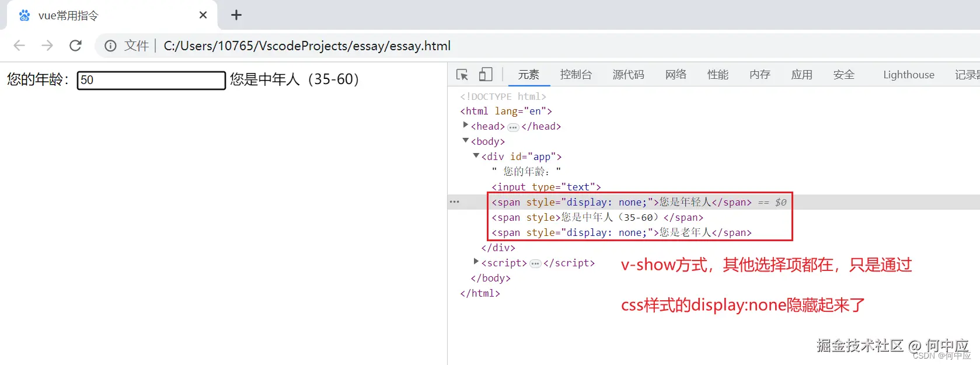This screenshot has width=980, height=365.
Task: Click the address bar file URL
Action: [307, 46]
